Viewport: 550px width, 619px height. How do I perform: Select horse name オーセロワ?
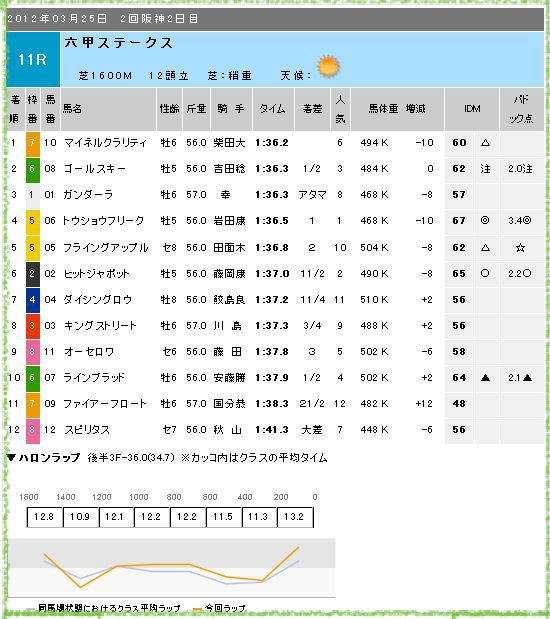[x=89, y=352]
